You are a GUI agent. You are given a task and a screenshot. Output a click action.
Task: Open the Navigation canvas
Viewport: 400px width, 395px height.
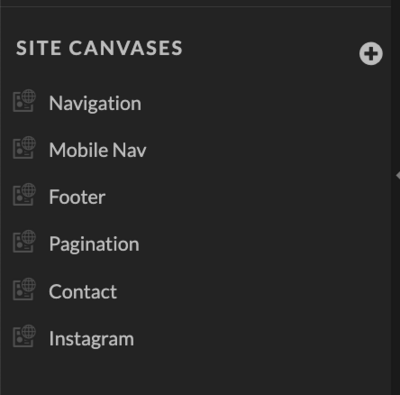pos(95,103)
